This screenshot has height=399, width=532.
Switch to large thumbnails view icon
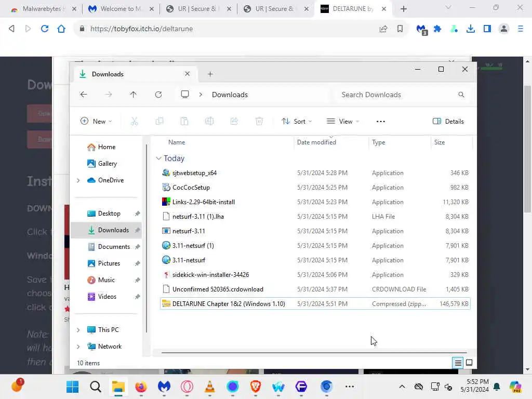[469, 363]
